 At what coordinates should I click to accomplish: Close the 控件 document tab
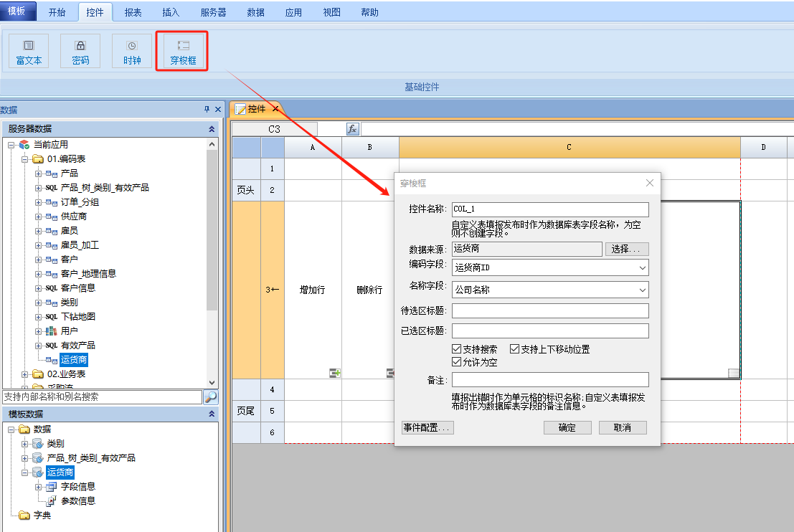(275, 109)
